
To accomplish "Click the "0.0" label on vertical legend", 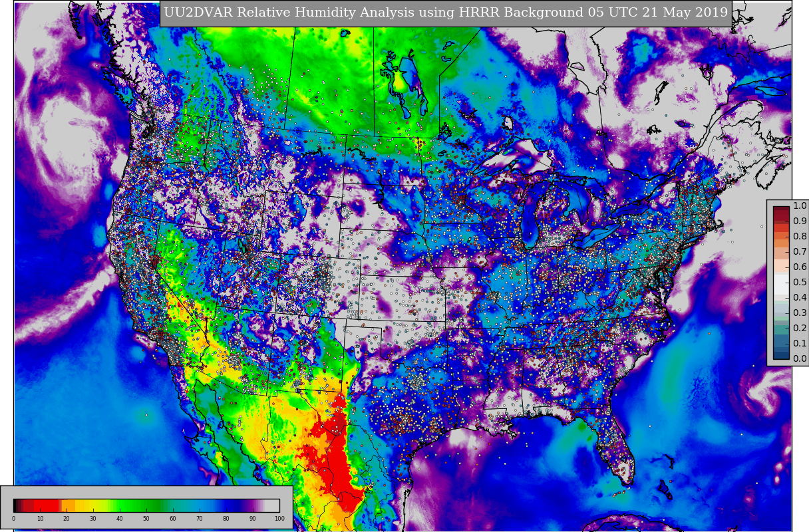I will [x=800, y=359].
